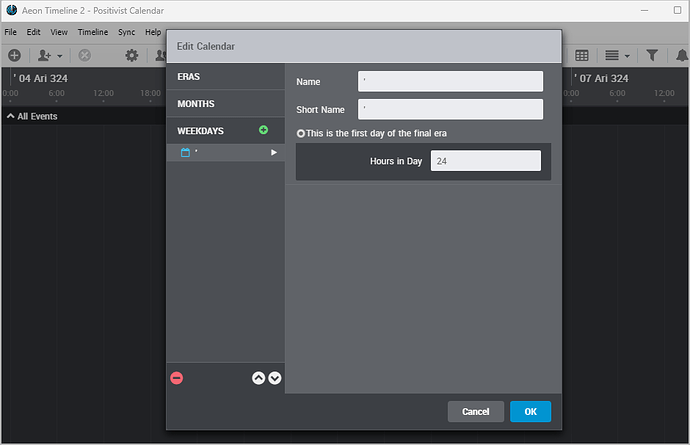Switch to the spreadsheet grid view icon
Viewport: 690px width, 445px height.
pos(581,56)
